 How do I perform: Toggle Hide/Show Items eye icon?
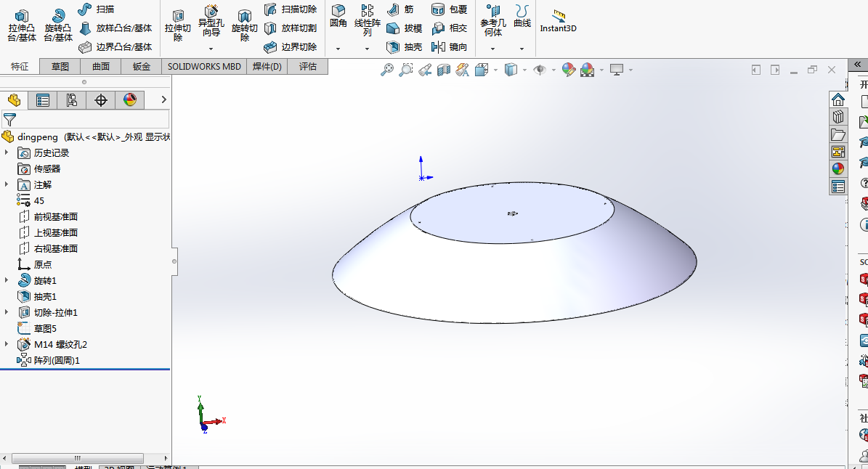coord(540,70)
